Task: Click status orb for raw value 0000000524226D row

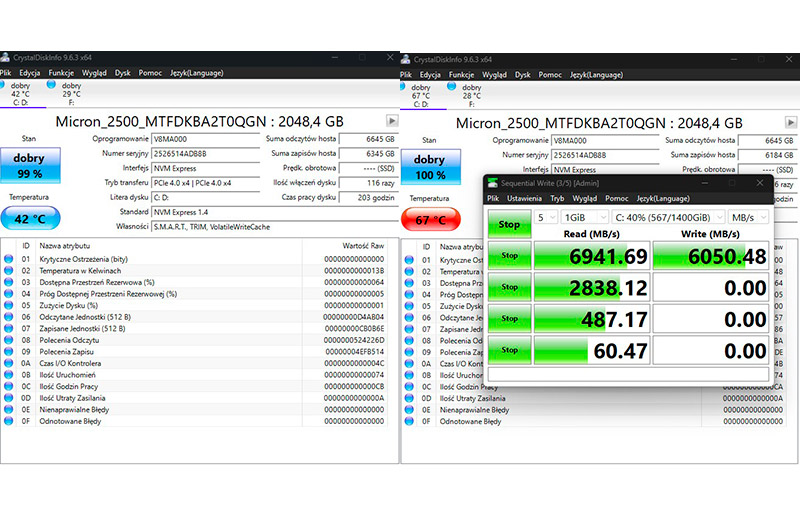Action: [10, 339]
